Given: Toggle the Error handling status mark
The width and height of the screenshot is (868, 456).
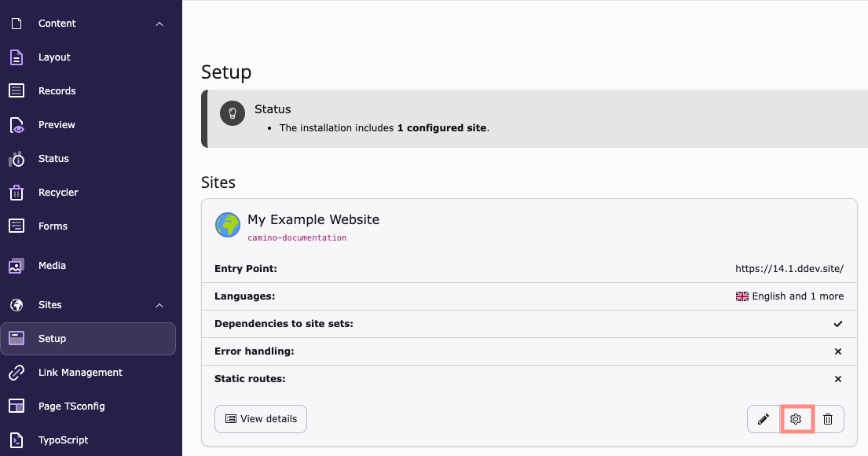Looking at the screenshot, I should pyautogui.click(x=838, y=351).
